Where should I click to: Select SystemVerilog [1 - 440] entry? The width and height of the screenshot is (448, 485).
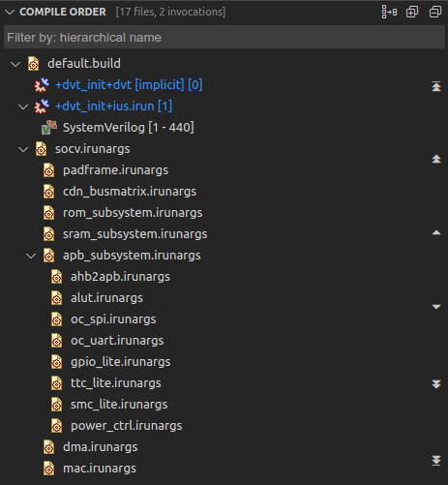pos(129,128)
